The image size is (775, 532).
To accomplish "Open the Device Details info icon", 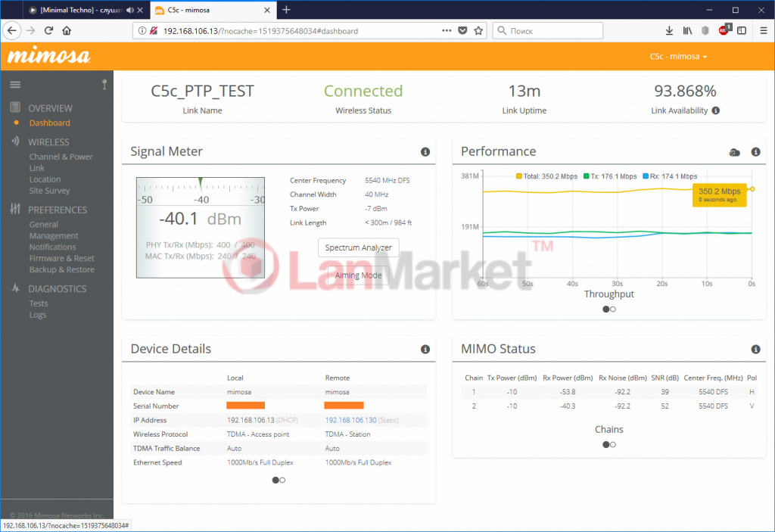I will click(x=425, y=349).
